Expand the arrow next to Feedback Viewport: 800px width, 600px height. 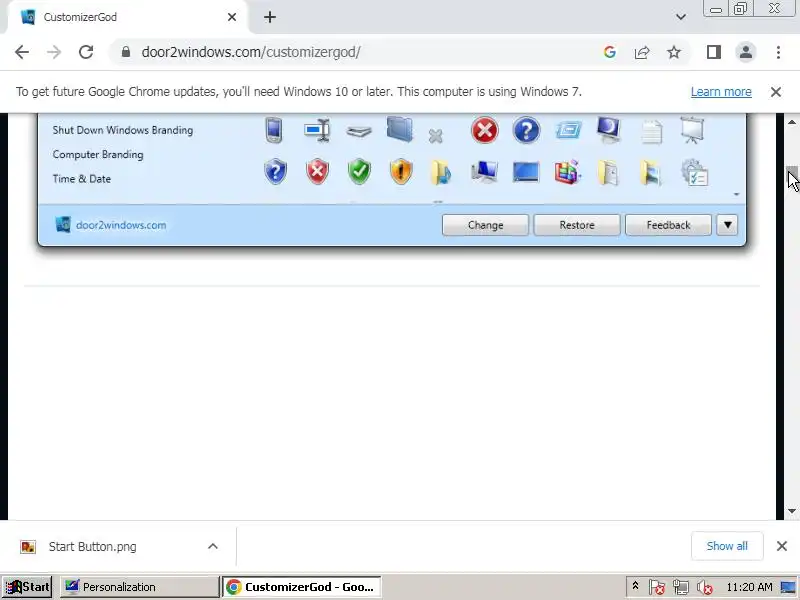point(727,225)
